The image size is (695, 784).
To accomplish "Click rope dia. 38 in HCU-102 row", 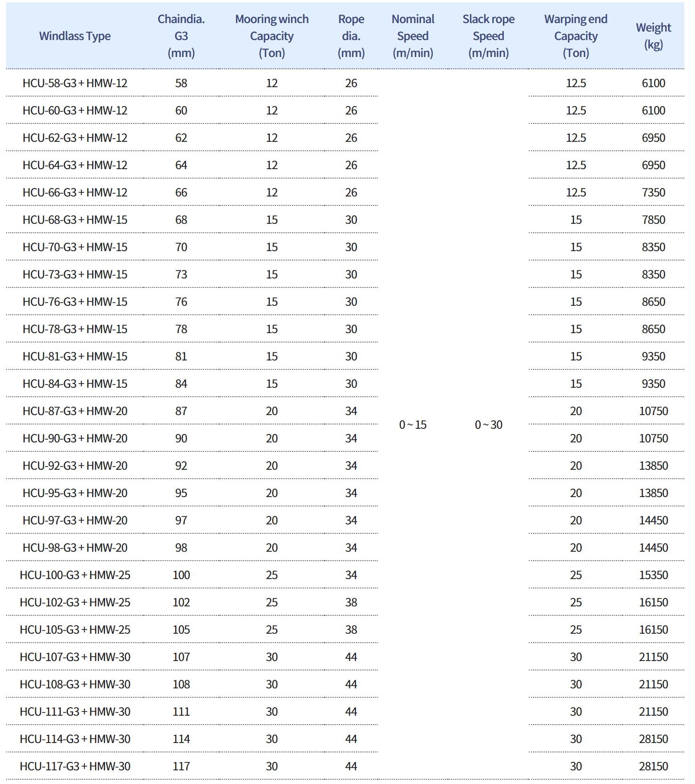I will click(x=351, y=603).
